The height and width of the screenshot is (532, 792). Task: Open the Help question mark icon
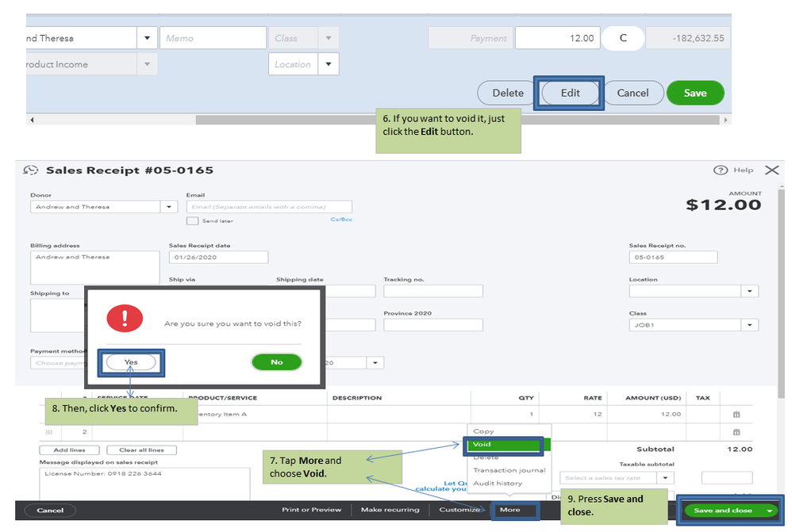(x=721, y=170)
